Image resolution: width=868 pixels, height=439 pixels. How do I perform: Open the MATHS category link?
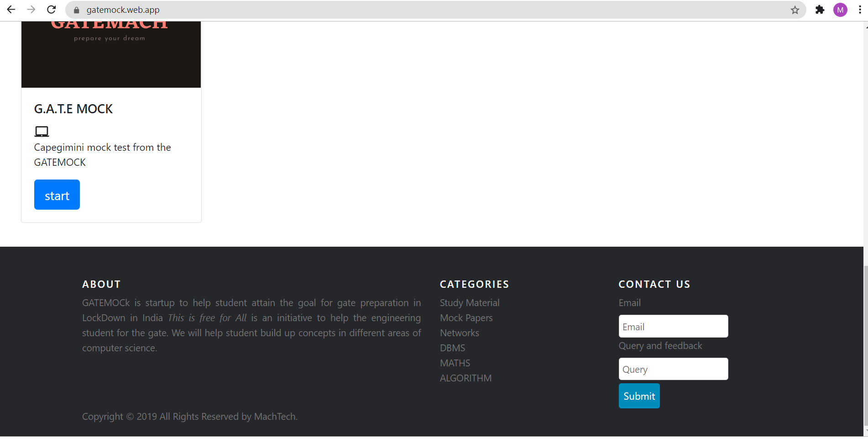point(455,363)
